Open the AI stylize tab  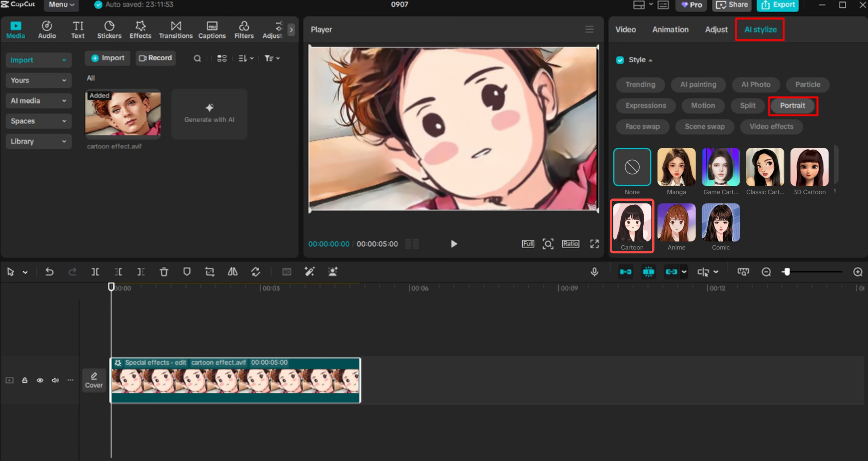(x=760, y=29)
